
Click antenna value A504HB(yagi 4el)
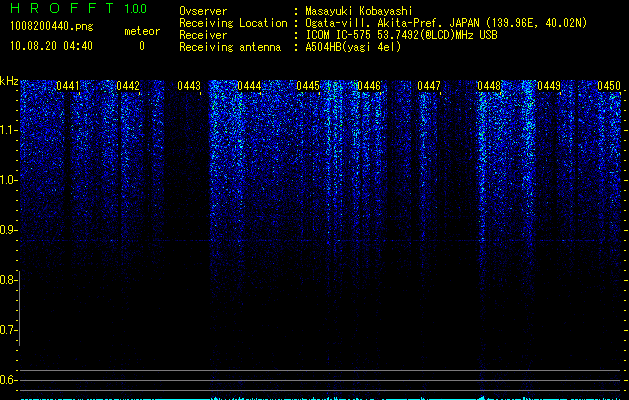[x=353, y=47]
